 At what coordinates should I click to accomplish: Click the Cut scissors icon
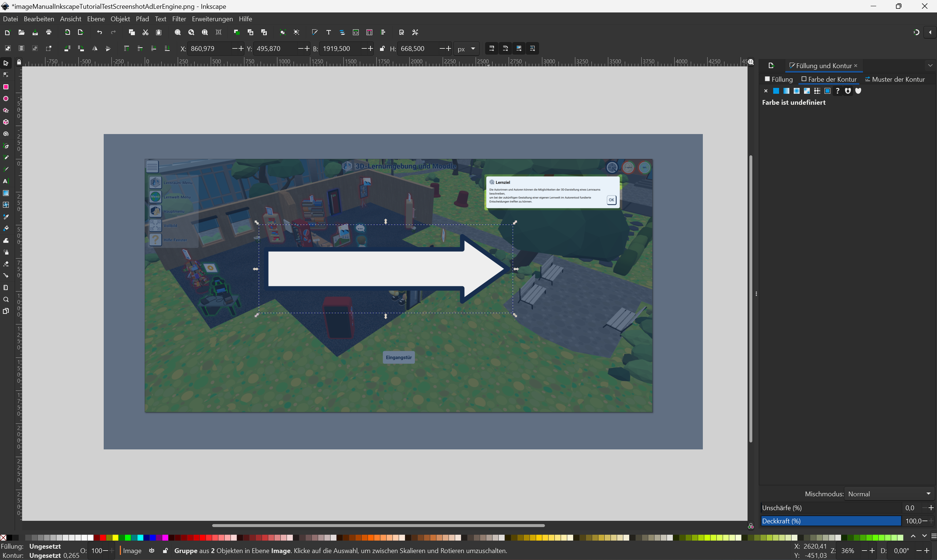145,33
